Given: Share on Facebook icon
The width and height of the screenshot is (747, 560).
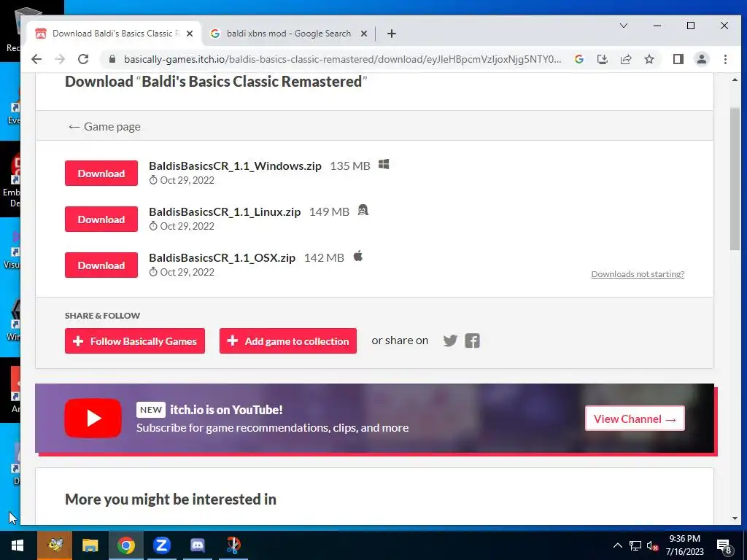Looking at the screenshot, I should (x=472, y=341).
